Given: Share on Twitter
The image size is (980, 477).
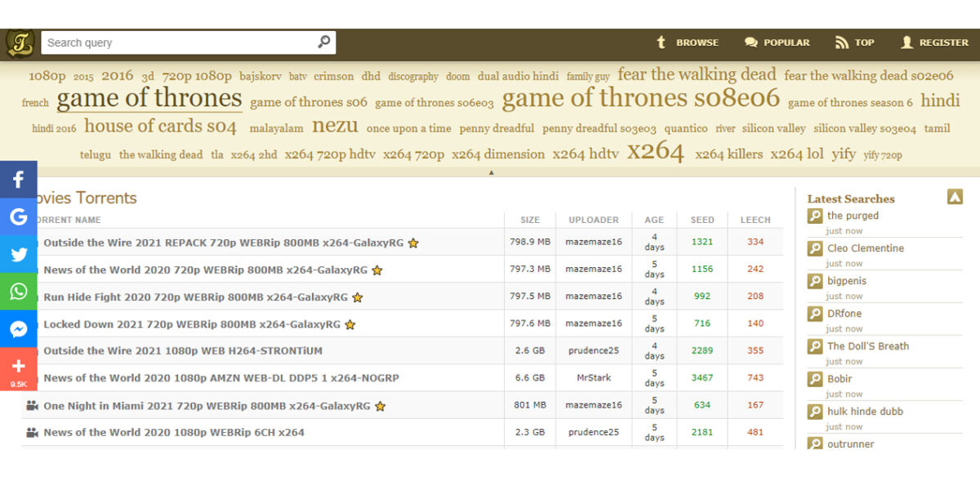Looking at the screenshot, I should click(x=19, y=254).
